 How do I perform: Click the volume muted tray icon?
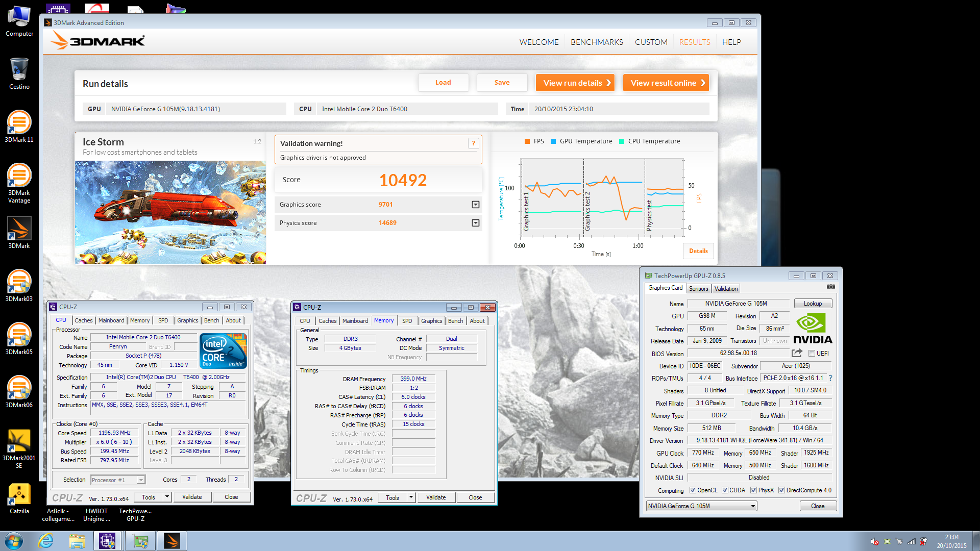[x=874, y=541]
